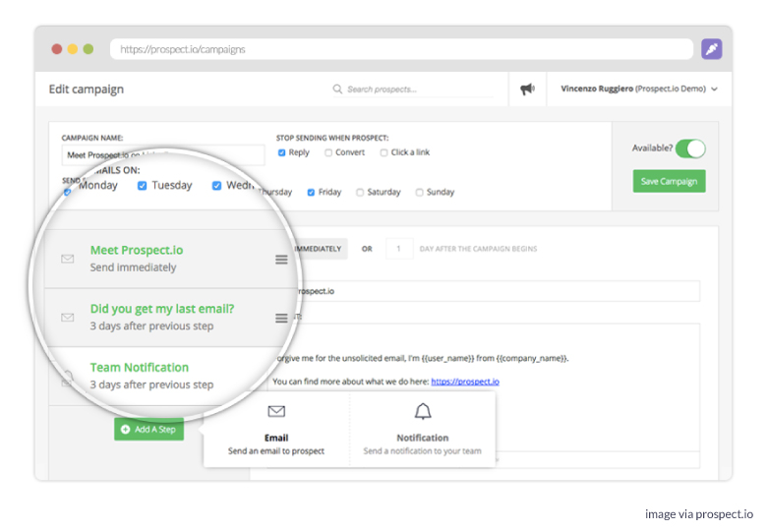The height and width of the screenshot is (532, 767).
Task: Toggle the Available switch
Action: [690, 148]
